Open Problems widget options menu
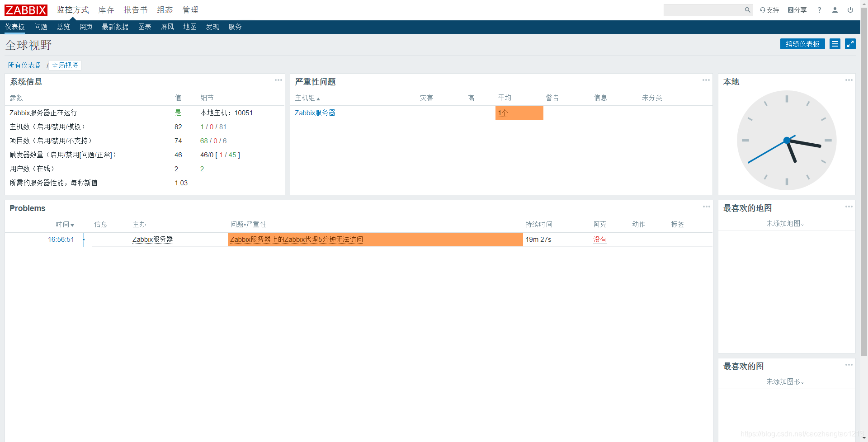This screenshot has height=442, width=868. pyautogui.click(x=706, y=207)
